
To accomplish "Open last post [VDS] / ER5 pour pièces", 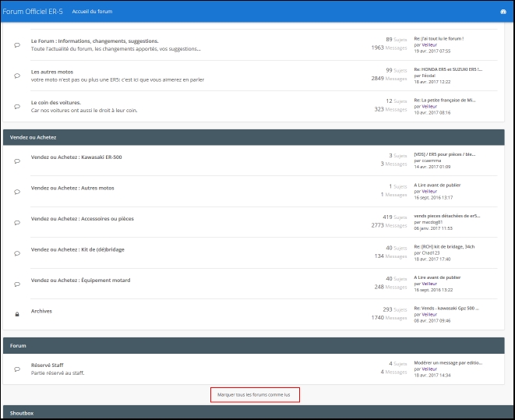I will coord(444,154).
